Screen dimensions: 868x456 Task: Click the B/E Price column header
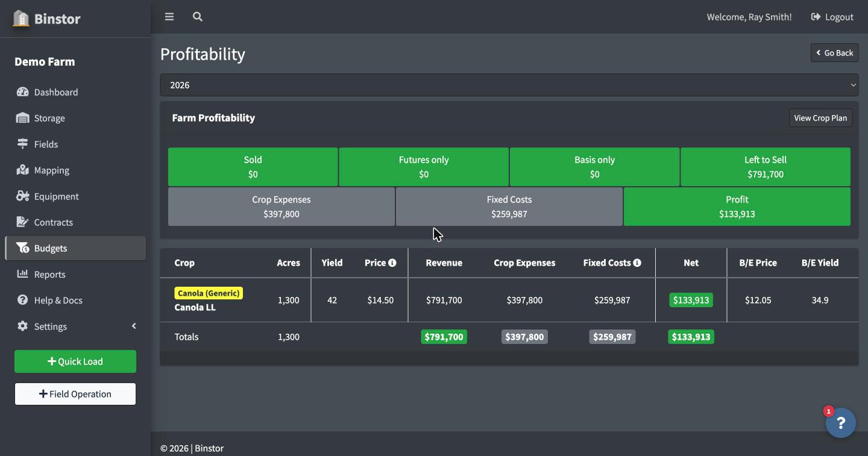[x=758, y=263]
